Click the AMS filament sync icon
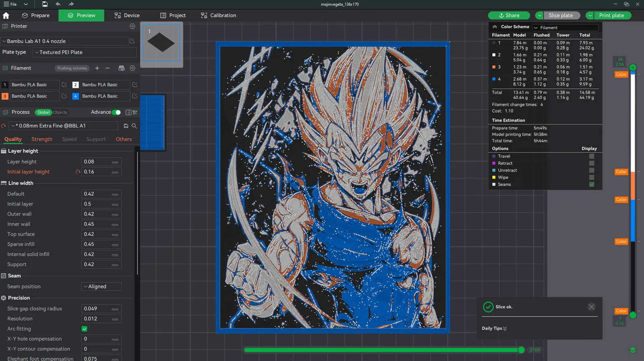The height and width of the screenshot is (361, 644). click(x=121, y=68)
